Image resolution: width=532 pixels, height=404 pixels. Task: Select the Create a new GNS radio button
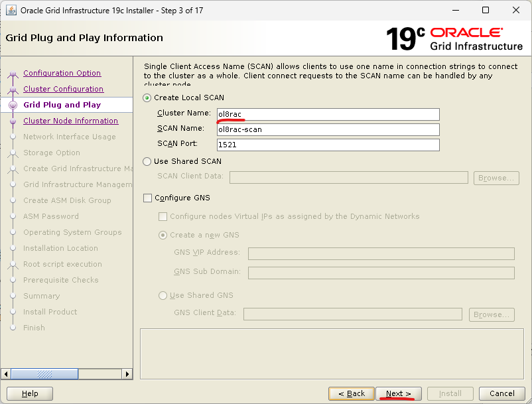163,235
